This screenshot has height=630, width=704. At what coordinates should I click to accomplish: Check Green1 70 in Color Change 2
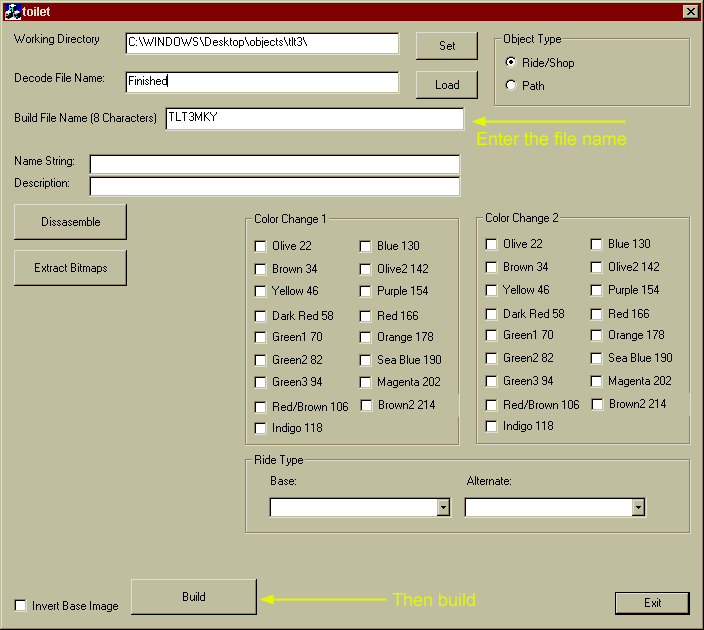pos(491,335)
